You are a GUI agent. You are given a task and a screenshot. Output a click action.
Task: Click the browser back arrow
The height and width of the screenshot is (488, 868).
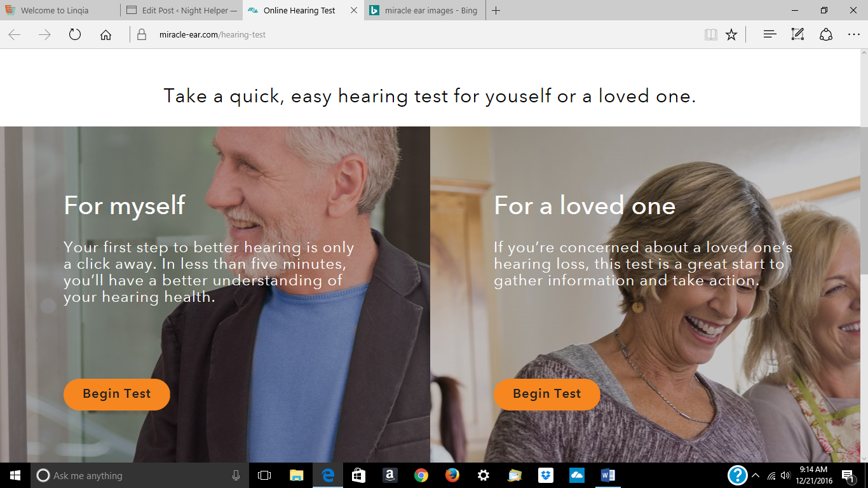[x=14, y=34]
